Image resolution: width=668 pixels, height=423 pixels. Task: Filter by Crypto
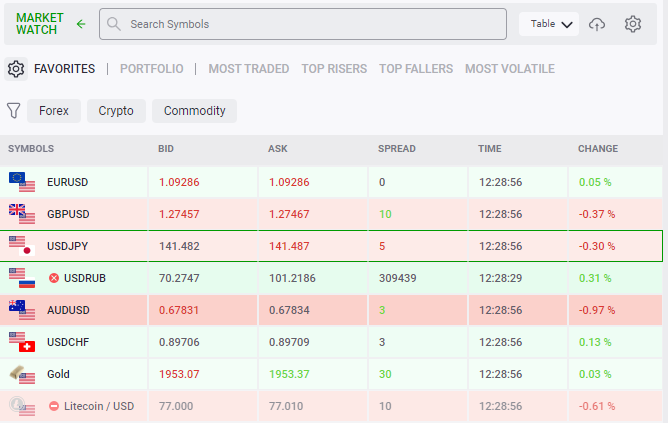(116, 111)
